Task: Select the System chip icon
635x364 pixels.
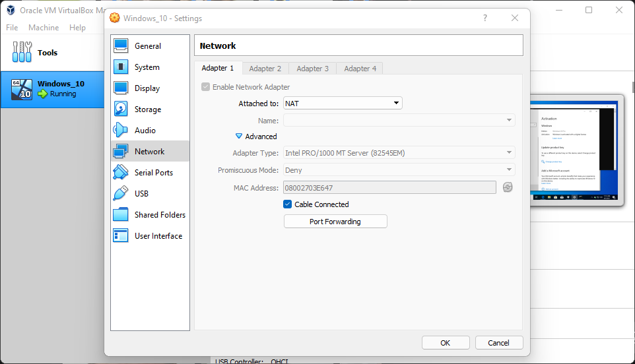Action: (x=121, y=67)
